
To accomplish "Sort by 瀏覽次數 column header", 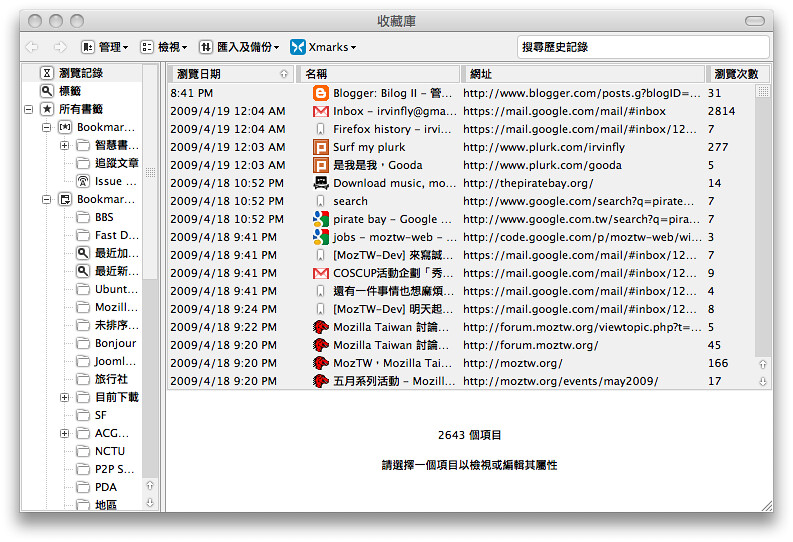I will [x=737, y=74].
